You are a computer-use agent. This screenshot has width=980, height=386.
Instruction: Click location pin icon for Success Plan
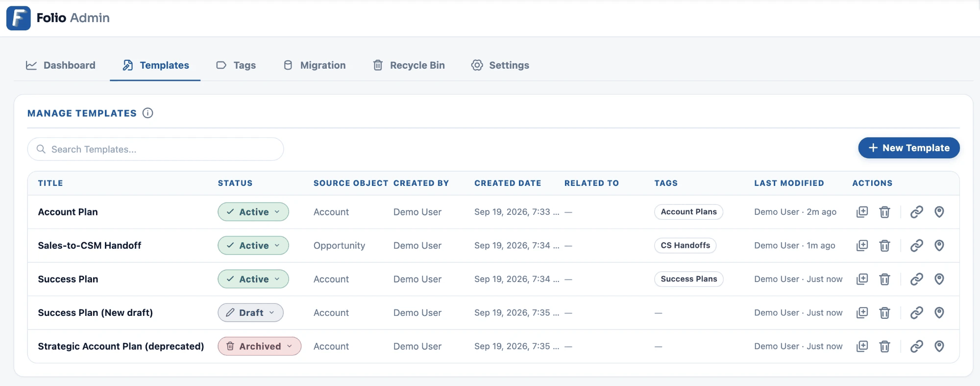[939, 279]
